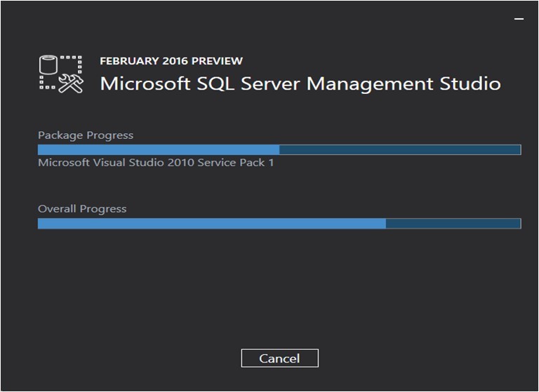This screenshot has width=539, height=392.
Task: Click the word Microsoft in the main title
Action: click(145, 83)
